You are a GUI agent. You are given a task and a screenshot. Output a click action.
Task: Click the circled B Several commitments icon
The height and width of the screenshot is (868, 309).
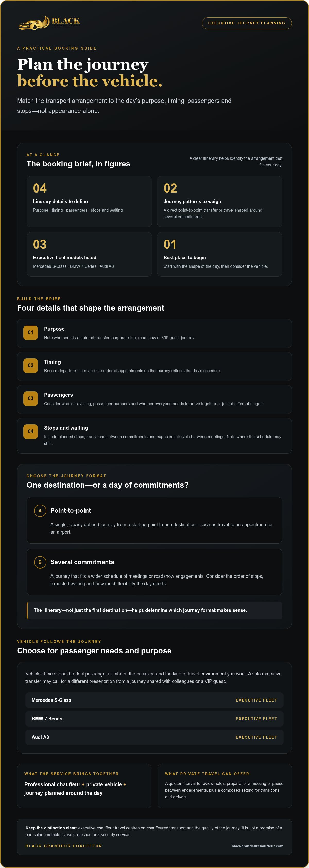tap(40, 562)
